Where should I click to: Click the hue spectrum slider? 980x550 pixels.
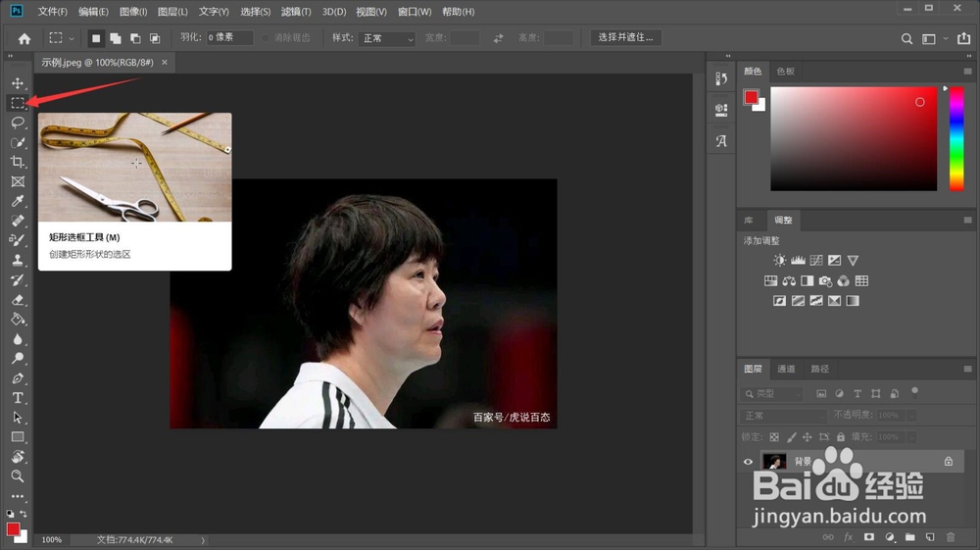pyautogui.click(x=956, y=139)
